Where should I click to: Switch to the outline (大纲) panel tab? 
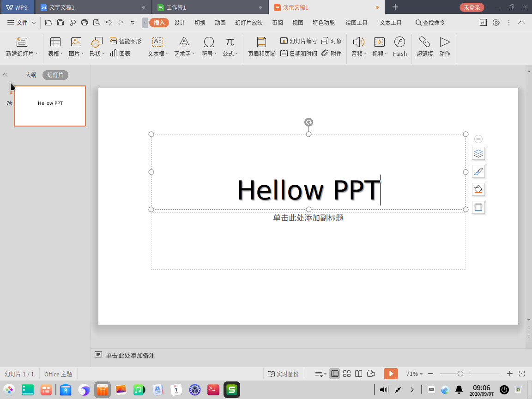click(x=31, y=75)
